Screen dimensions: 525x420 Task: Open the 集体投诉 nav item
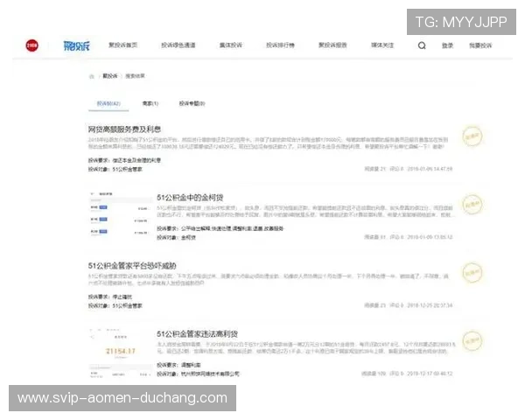(x=231, y=45)
